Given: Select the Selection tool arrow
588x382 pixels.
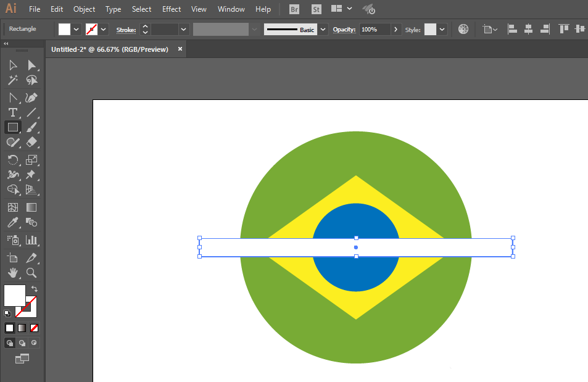Looking at the screenshot, I should 13,65.
